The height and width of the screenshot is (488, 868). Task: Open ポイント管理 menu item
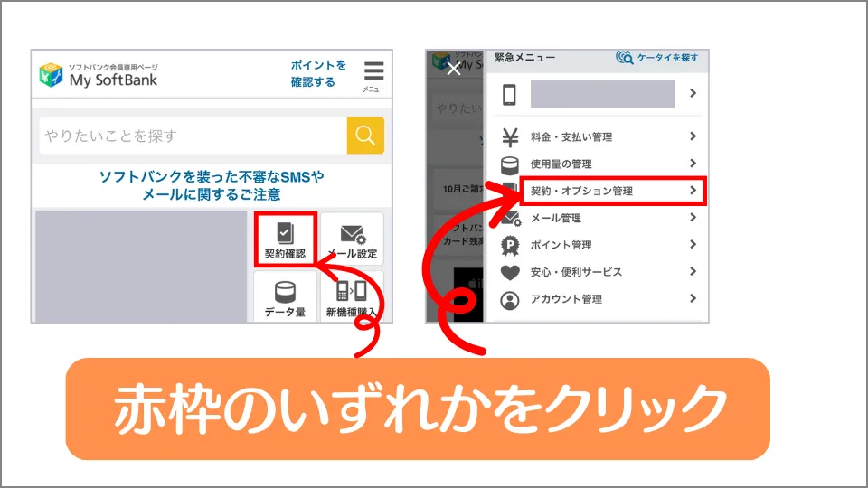pyautogui.click(x=599, y=245)
